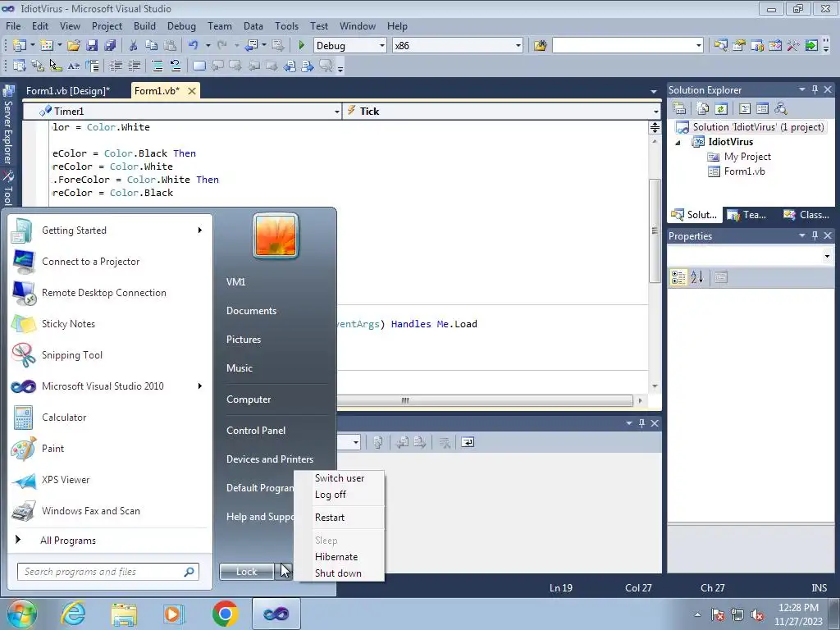Open the Toolbox toolbar icon
The height and width of the screenshot is (630, 840).
click(x=793, y=46)
